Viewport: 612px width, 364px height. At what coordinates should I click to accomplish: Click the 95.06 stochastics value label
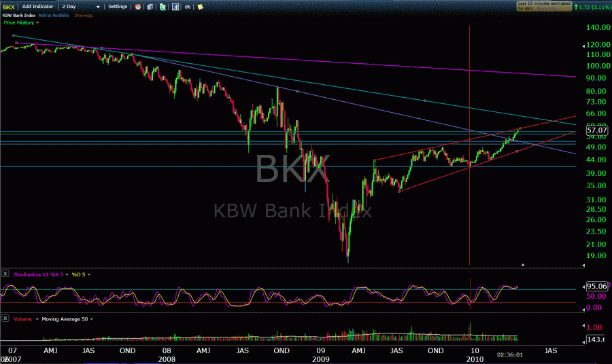pos(597,286)
